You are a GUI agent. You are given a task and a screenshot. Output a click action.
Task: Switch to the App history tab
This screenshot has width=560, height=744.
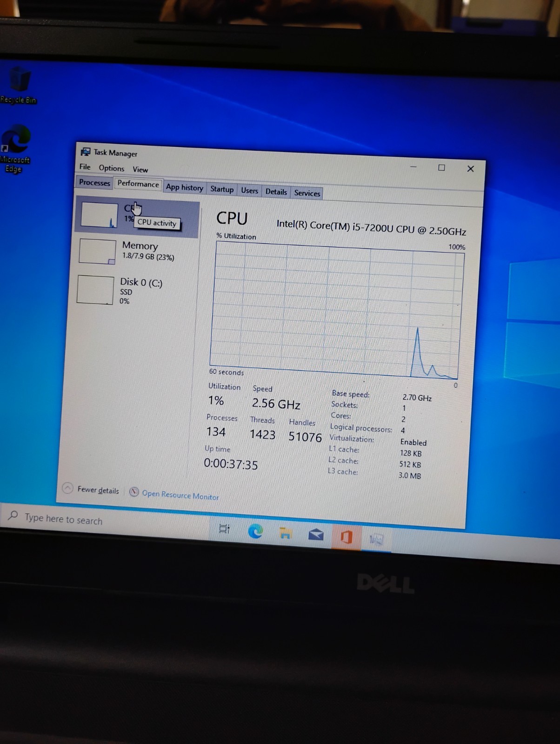click(x=185, y=187)
